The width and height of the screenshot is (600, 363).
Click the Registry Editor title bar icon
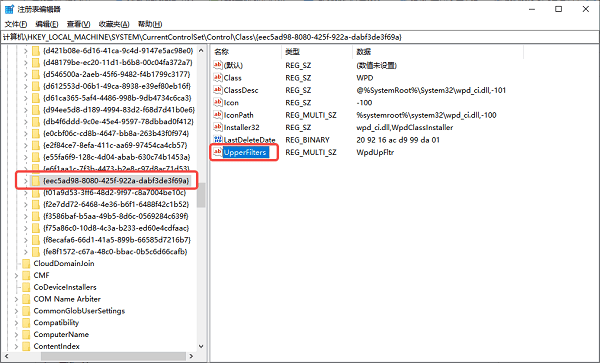coord(9,9)
